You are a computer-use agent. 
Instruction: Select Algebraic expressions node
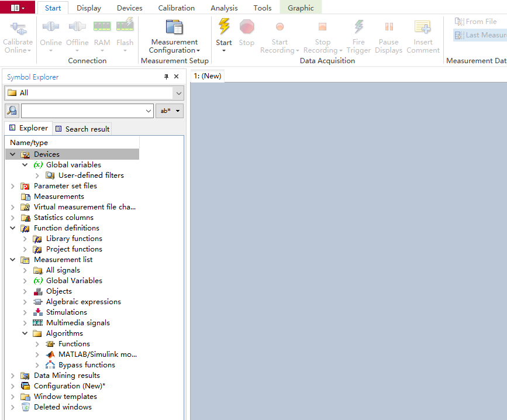point(84,302)
